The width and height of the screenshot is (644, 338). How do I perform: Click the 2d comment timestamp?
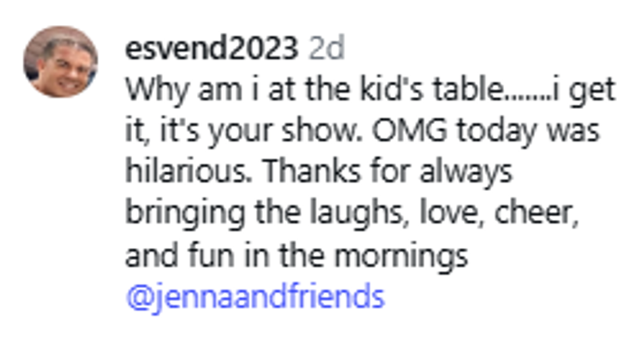pyautogui.click(x=327, y=48)
